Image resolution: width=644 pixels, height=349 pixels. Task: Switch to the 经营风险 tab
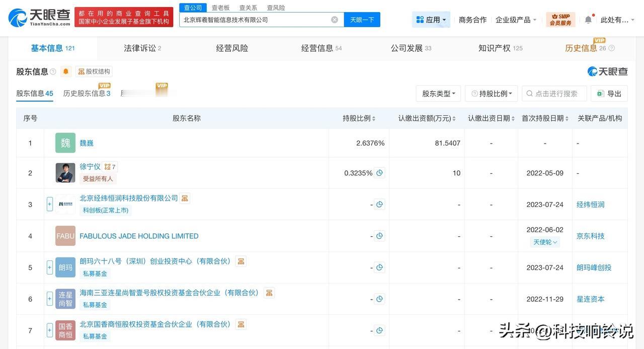pos(232,48)
